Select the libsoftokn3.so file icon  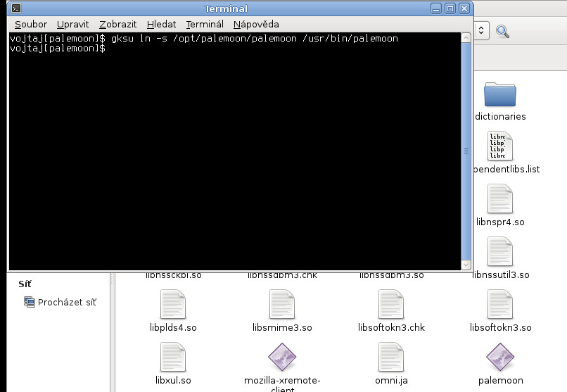(x=499, y=304)
